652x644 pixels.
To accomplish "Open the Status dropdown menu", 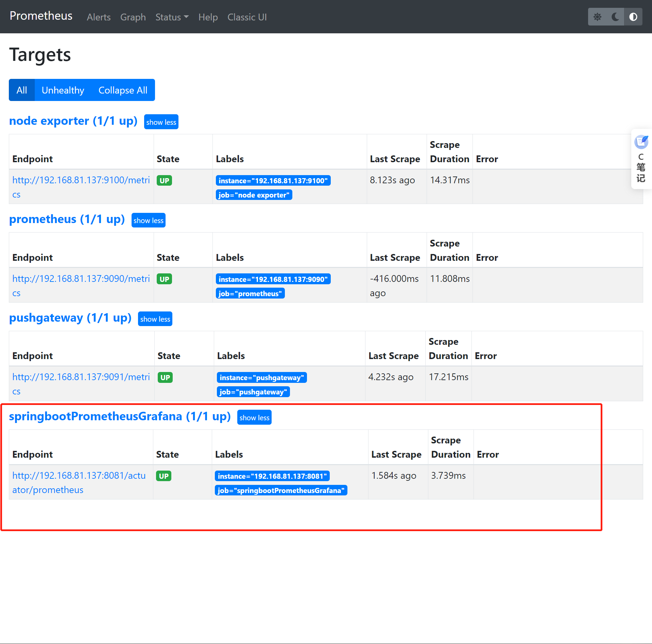I will click(172, 17).
